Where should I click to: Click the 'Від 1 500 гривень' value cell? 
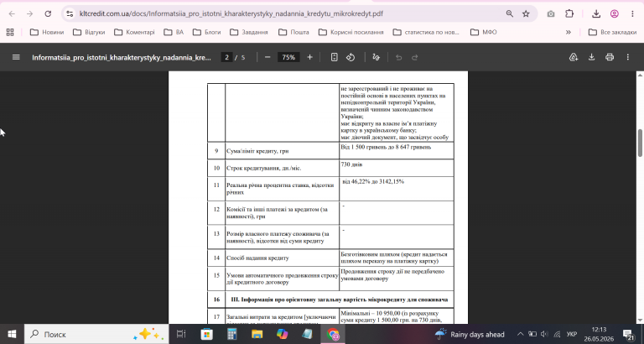(397, 151)
